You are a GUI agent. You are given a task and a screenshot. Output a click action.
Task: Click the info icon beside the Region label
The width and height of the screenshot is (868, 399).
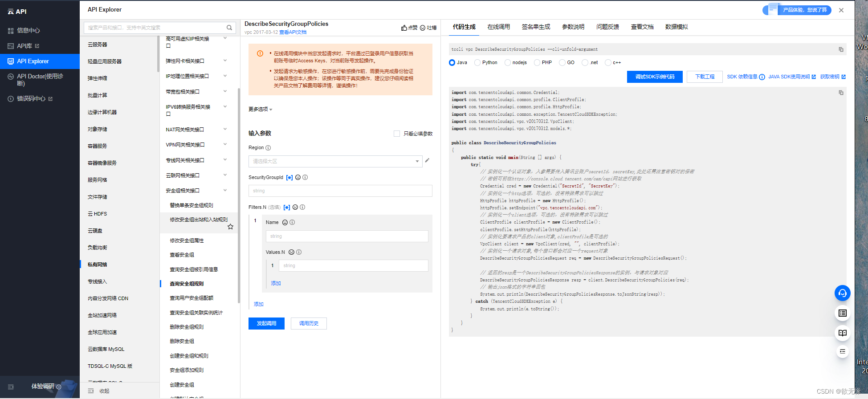[268, 148]
